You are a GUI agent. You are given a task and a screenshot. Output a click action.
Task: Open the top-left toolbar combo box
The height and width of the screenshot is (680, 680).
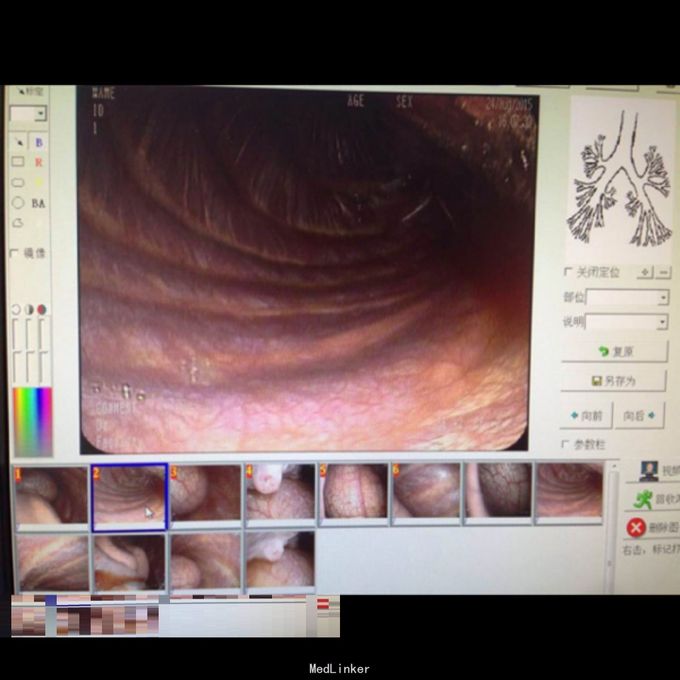click(x=40, y=114)
